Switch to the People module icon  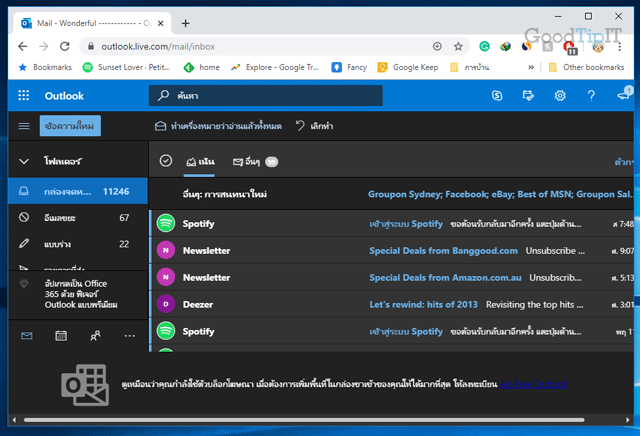95,336
